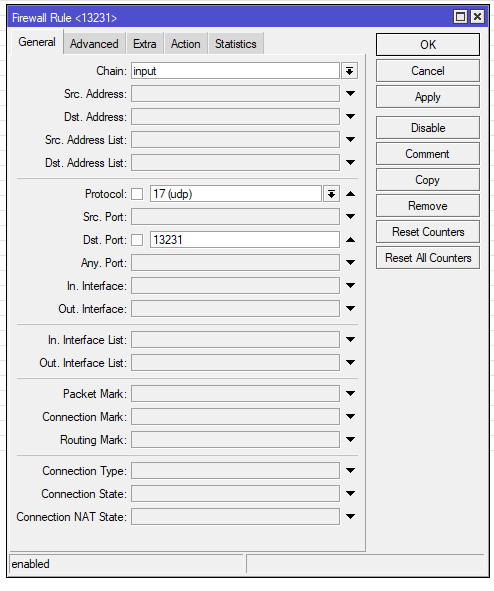The height and width of the screenshot is (591, 494).
Task: Expand the In. Interface field
Action: pyautogui.click(x=350, y=285)
